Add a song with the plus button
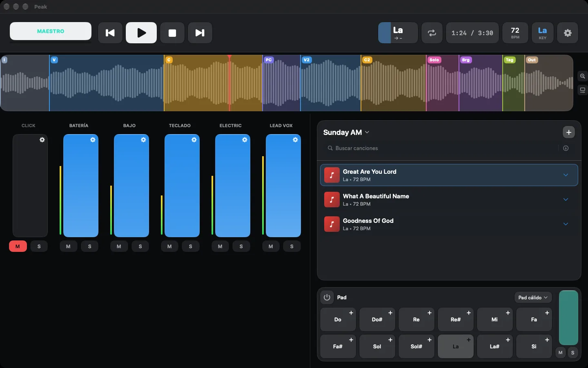 coord(569,132)
